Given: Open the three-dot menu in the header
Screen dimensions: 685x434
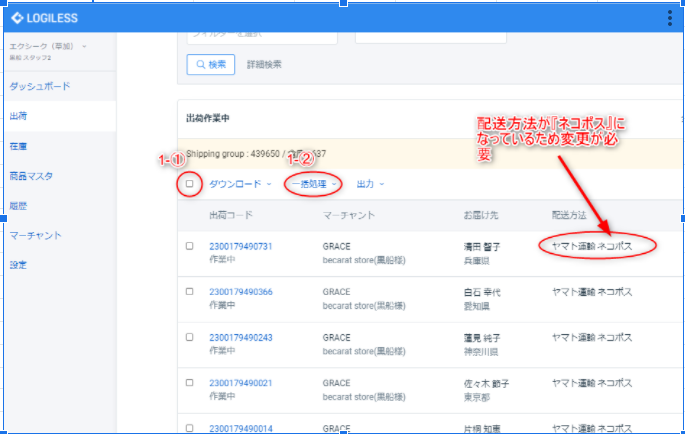Looking at the screenshot, I should click(x=669, y=18).
